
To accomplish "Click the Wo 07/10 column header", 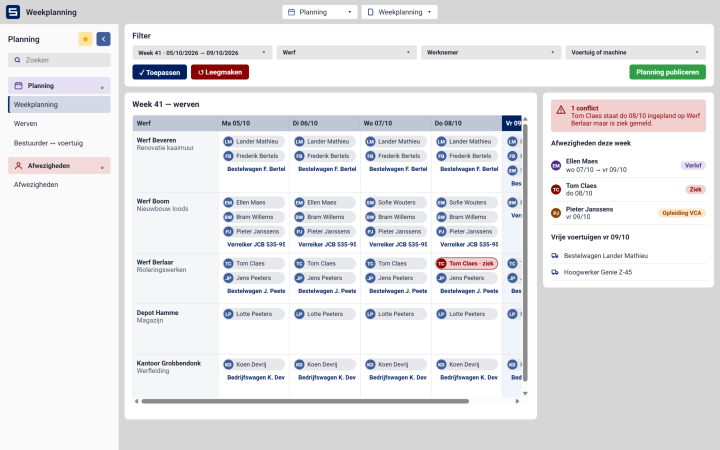I will pos(395,123).
